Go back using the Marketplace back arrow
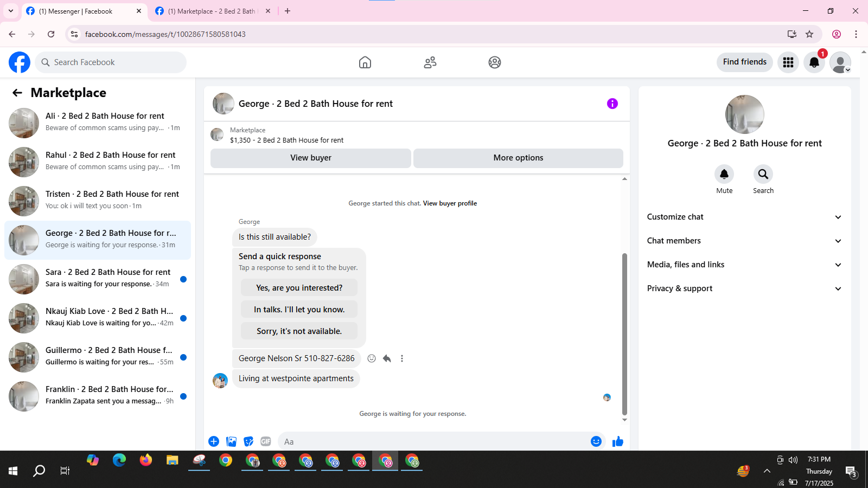The width and height of the screenshot is (868, 488). [x=17, y=93]
